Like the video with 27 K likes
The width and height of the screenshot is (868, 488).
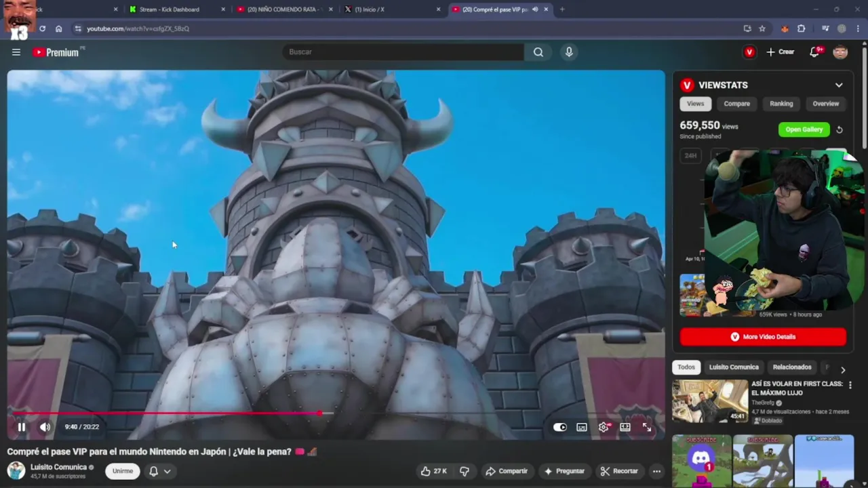[433, 471]
